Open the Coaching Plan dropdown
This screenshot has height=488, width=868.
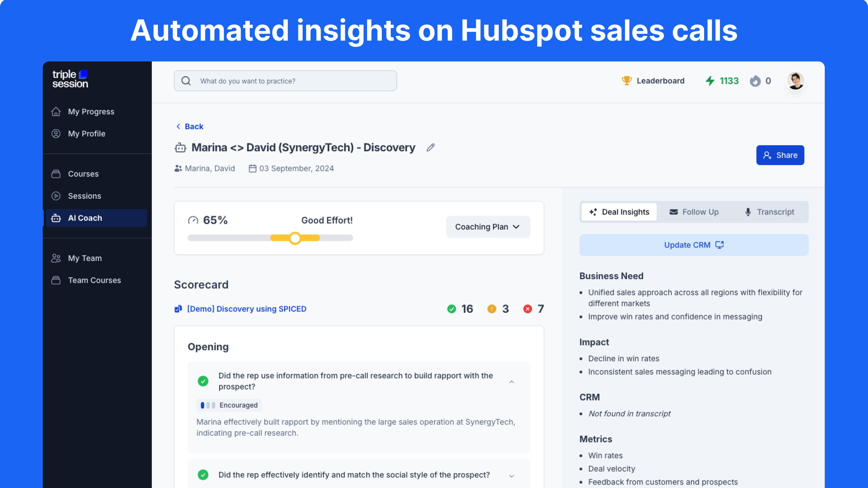click(x=488, y=227)
